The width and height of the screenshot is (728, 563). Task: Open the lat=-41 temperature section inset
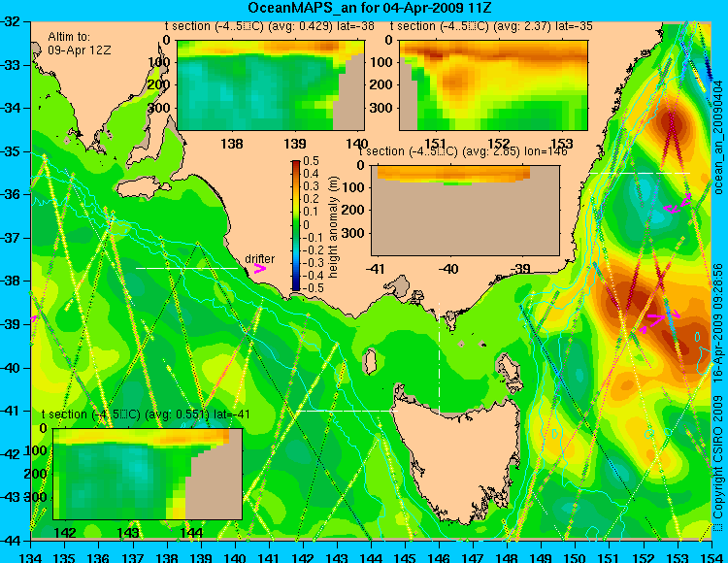click(148, 474)
